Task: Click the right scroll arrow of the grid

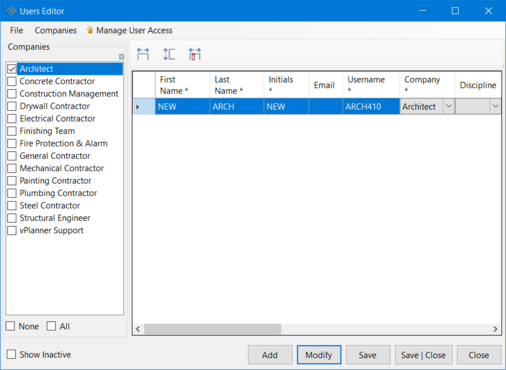Action: (x=495, y=329)
